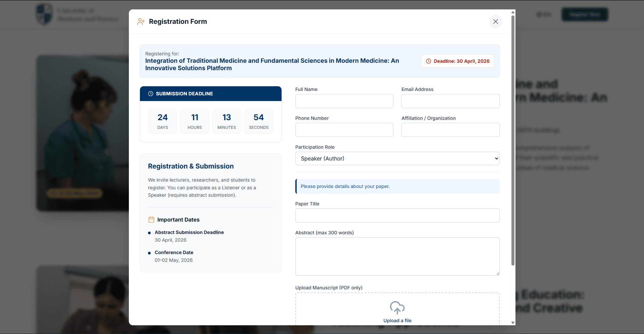
Task: Click the Abstract Submission Deadline entry
Action: (x=189, y=236)
